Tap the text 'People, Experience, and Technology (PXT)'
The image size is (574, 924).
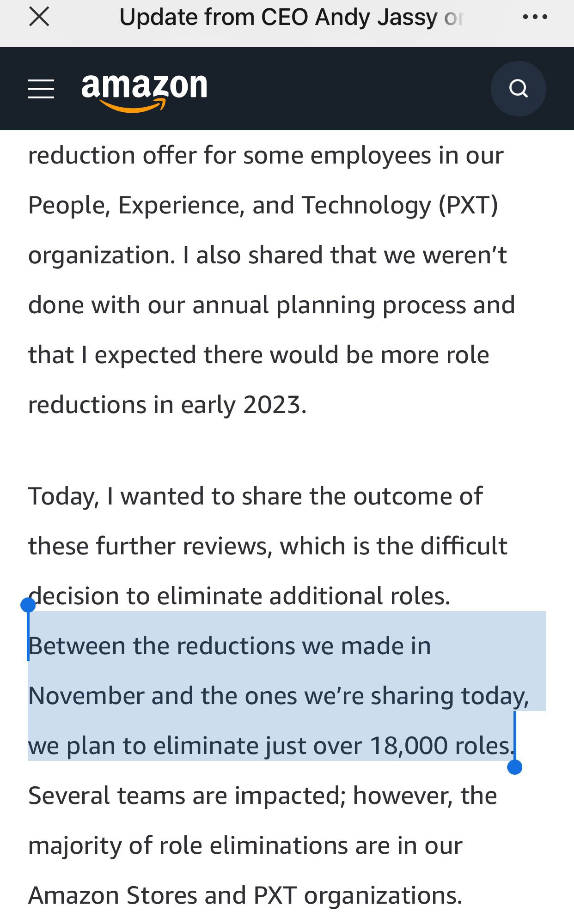263,205
